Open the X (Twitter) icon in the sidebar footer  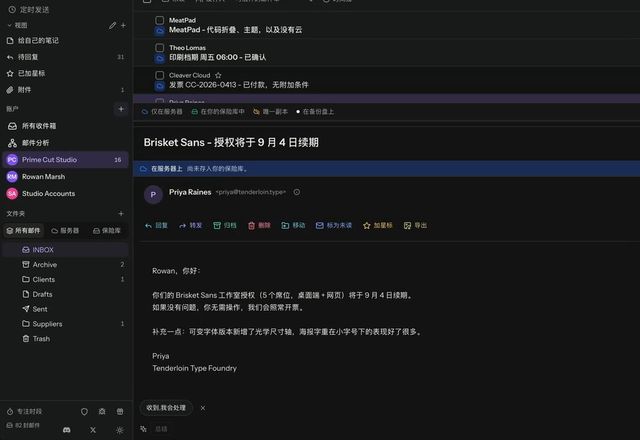pyautogui.click(x=93, y=430)
